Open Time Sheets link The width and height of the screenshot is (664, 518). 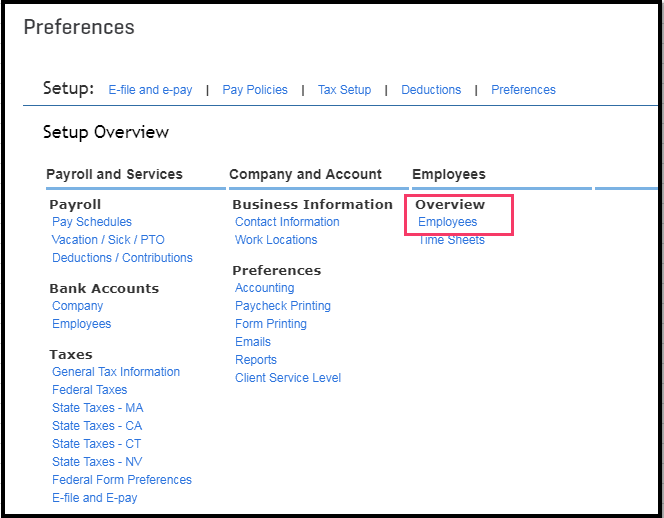point(451,240)
